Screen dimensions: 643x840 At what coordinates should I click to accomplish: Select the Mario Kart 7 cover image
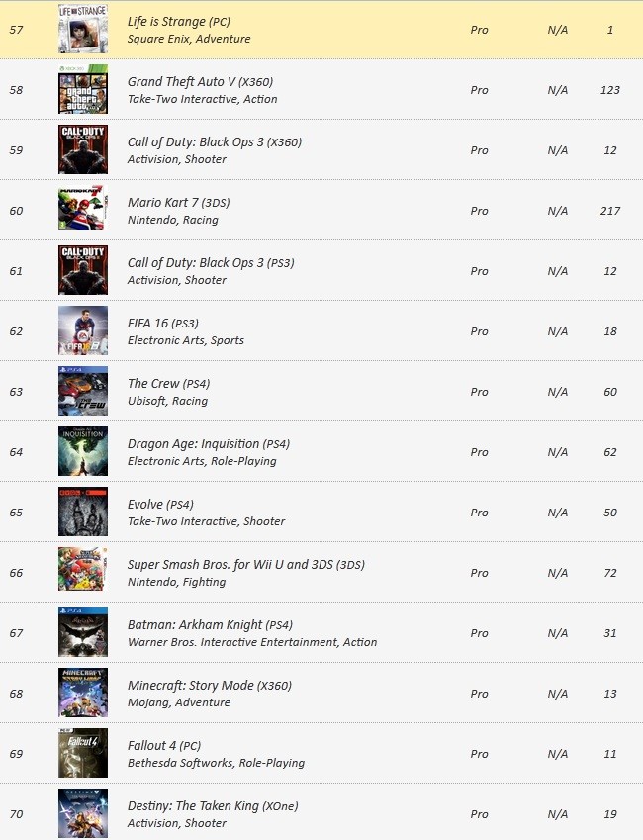tap(83, 210)
